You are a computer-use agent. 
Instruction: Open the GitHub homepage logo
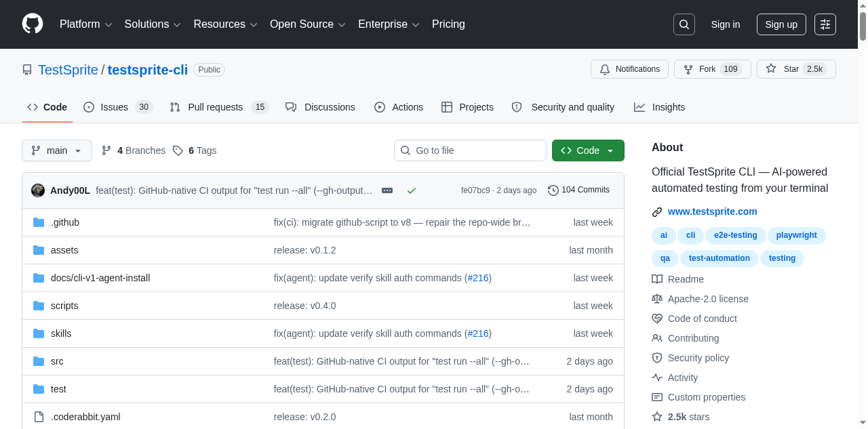pyautogui.click(x=33, y=24)
